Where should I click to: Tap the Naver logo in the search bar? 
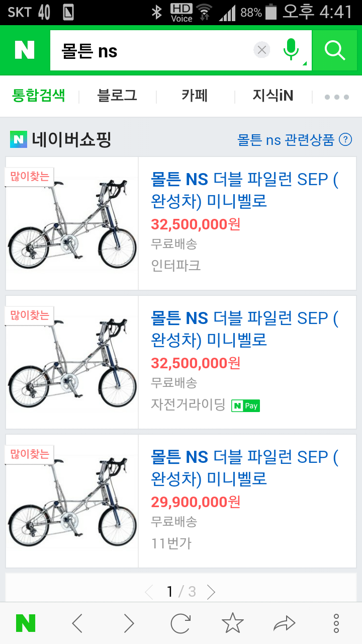25,50
